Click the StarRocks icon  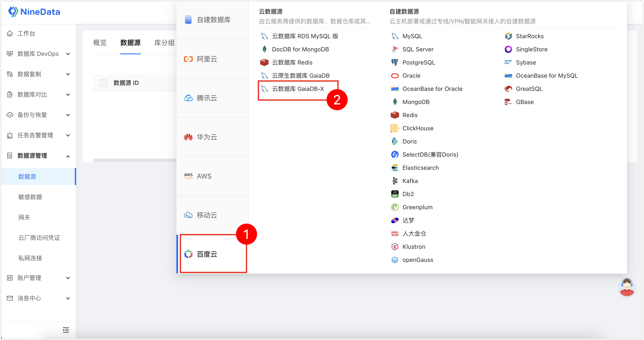click(508, 36)
